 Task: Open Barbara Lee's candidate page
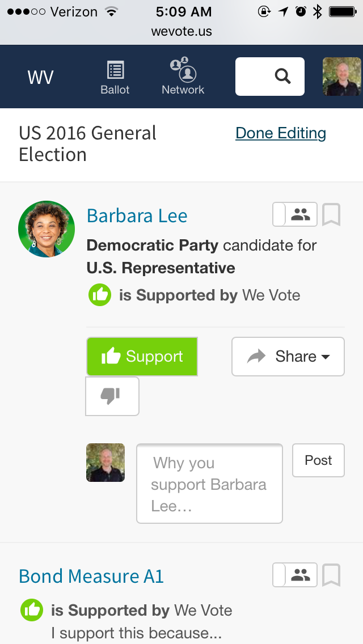click(137, 215)
